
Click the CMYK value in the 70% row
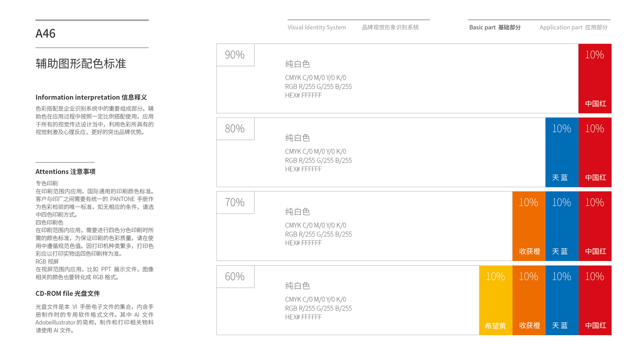click(x=315, y=225)
